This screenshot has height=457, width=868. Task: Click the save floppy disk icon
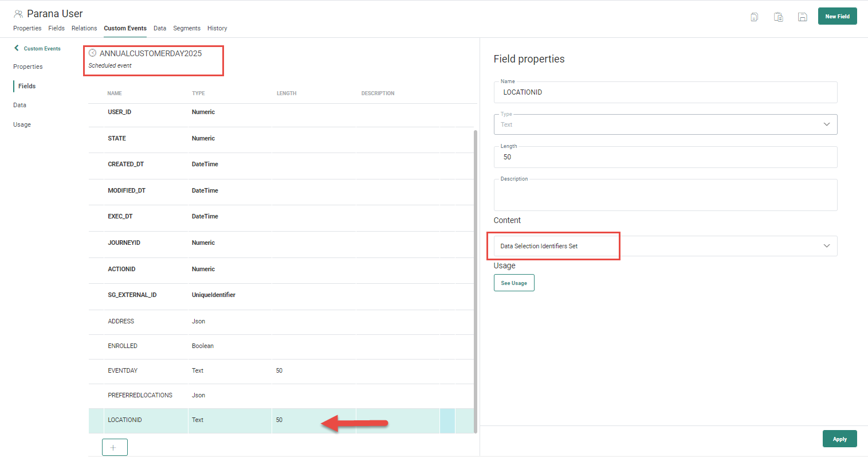click(802, 17)
